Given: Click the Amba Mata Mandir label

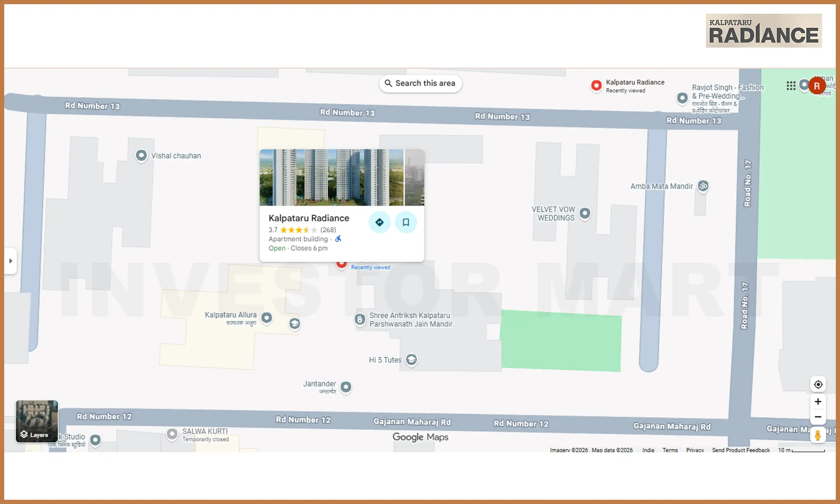Looking at the screenshot, I should coord(661,186).
